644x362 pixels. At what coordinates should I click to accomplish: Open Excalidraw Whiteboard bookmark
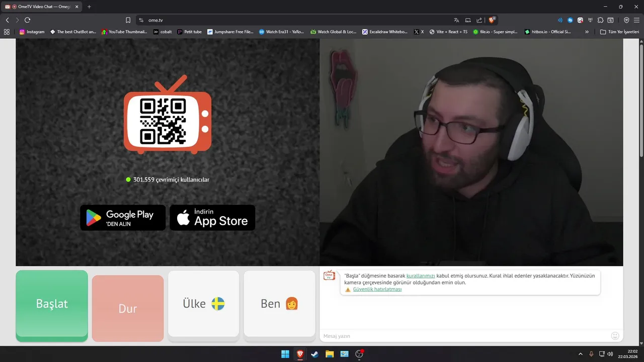coord(385,32)
